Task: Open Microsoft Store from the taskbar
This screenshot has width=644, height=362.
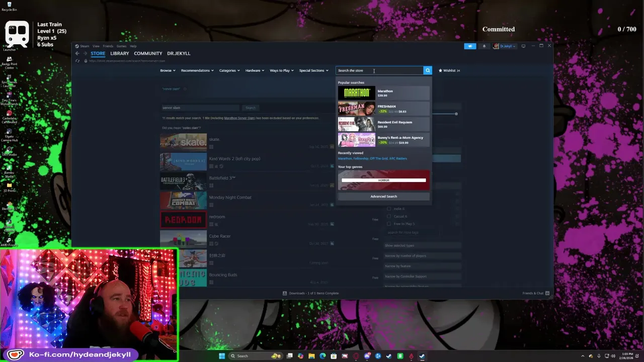Action: (x=334, y=356)
